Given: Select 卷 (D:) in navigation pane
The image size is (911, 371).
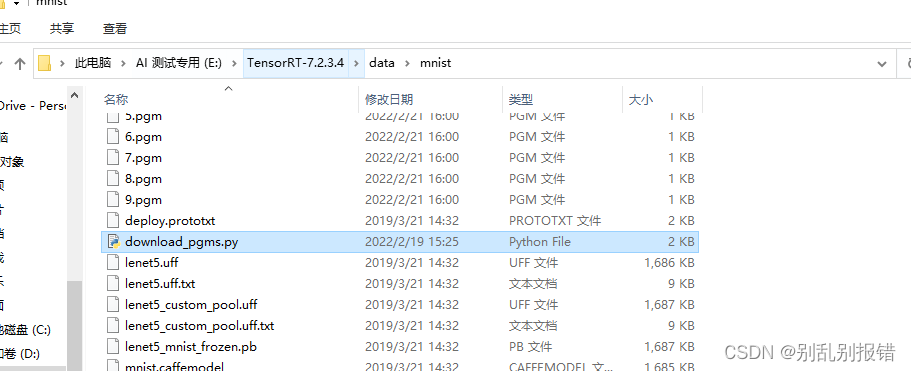Looking at the screenshot, I should [20, 353].
